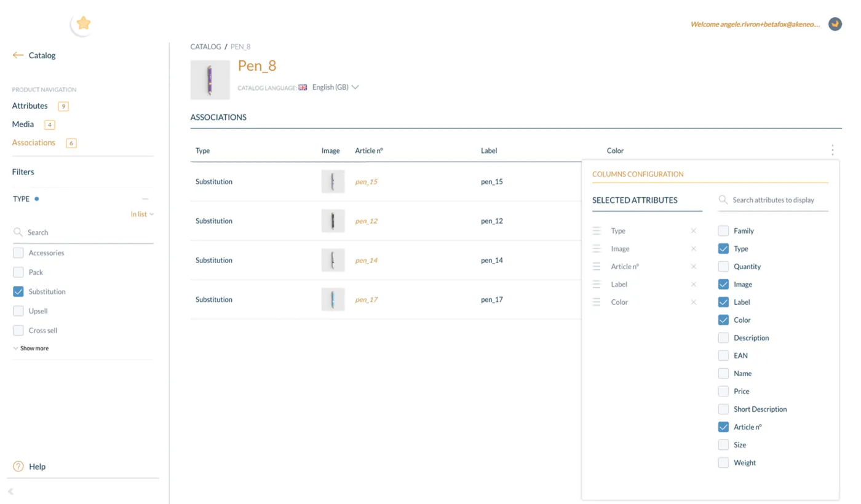This screenshot has height=504, width=861.
Task: Enable the Quantity column checkbox
Action: 723,267
